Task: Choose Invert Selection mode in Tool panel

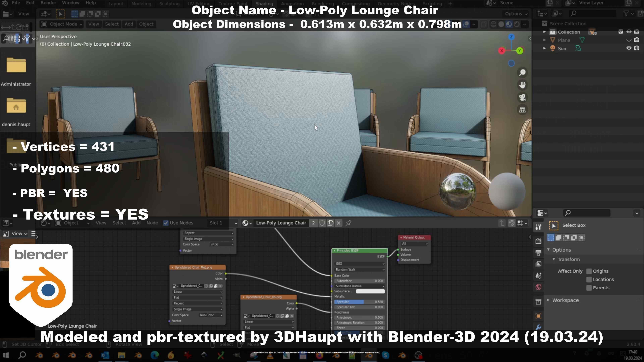Action: click(574, 238)
